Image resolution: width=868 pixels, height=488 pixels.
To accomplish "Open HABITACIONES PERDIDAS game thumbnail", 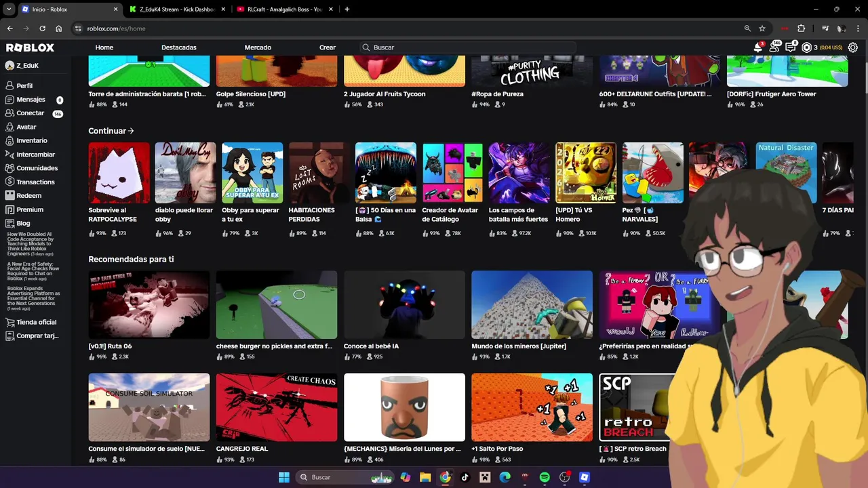I will click(319, 173).
